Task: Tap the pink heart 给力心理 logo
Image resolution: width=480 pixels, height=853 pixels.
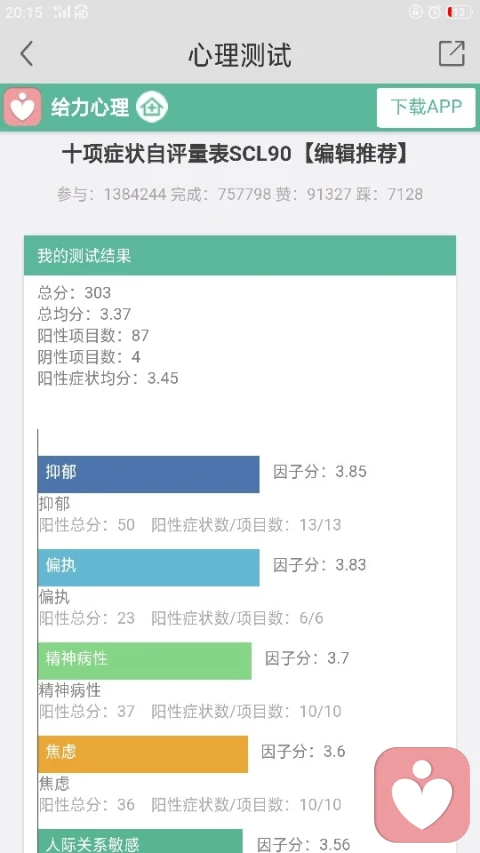Action: (x=22, y=107)
